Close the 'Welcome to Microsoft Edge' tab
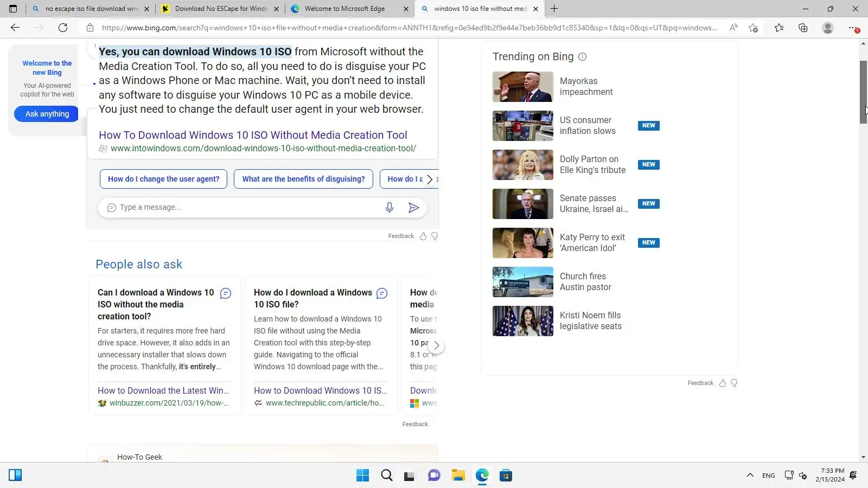This screenshot has height=488, width=868. tap(406, 9)
